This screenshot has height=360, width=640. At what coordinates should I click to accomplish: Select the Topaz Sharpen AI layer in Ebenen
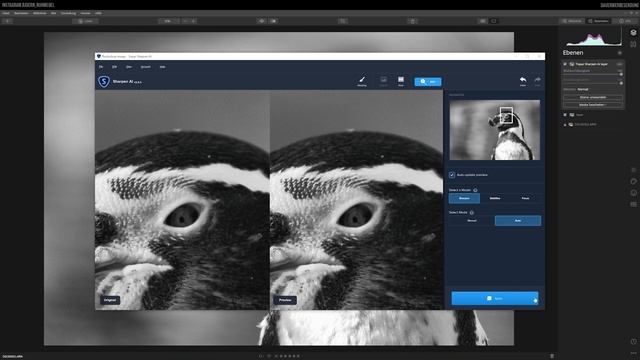tap(593, 64)
